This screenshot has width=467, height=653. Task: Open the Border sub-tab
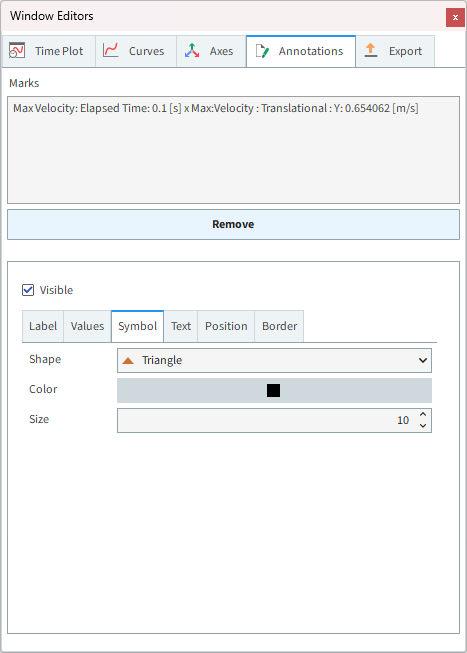(x=280, y=326)
